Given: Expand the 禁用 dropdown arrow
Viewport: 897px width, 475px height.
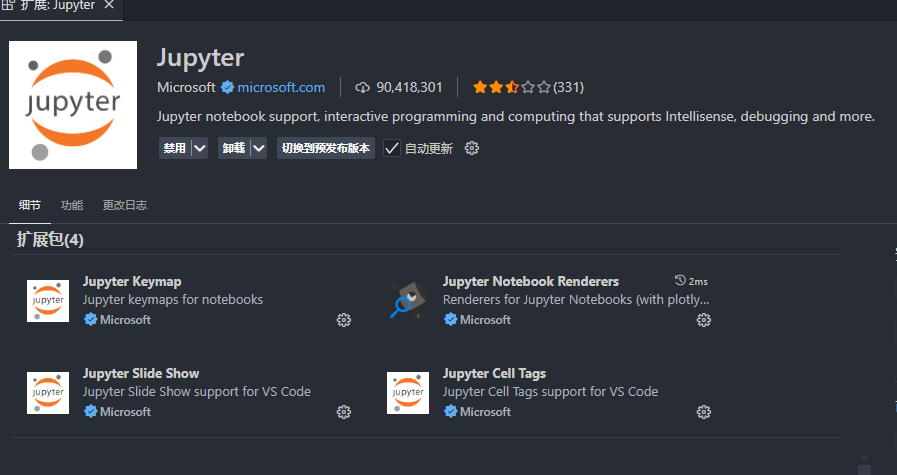Looking at the screenshot, I should pyautogui.click(x=199, y=148).
